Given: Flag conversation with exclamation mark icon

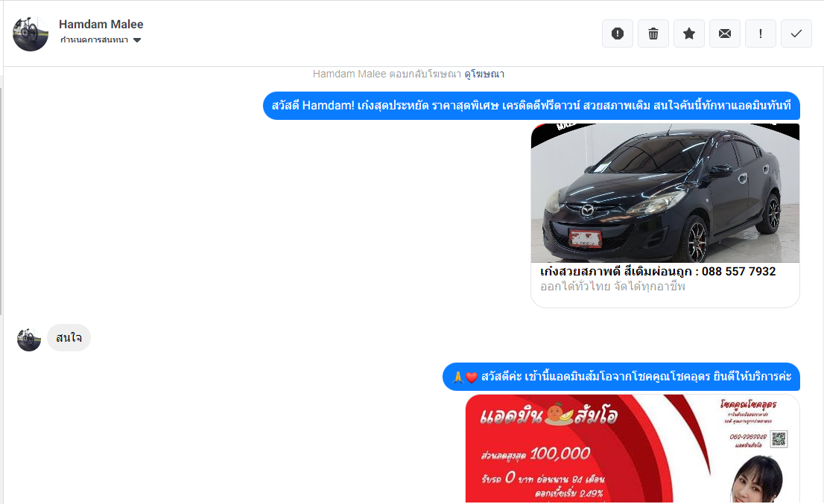Looking at the screenshot, I should [761, 34].
